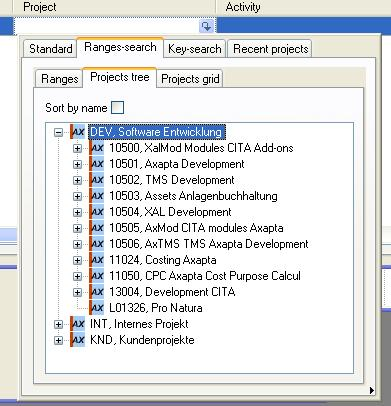The width and height of the screenshot is (391, 406).
Task: Click AX icon beside INT Internes Projekt
Action: [x=78, y=324]
